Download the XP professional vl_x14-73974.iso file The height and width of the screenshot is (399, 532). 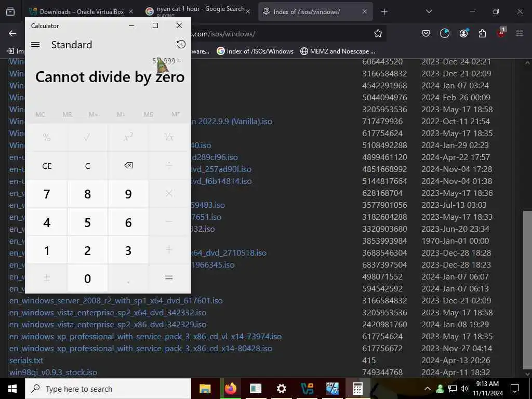[145, 336]
